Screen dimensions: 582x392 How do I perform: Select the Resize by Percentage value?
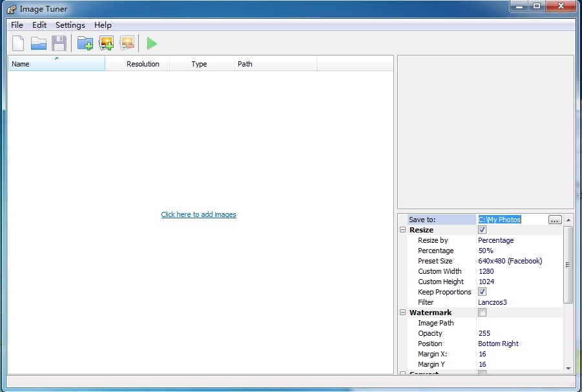pos(495,240)
